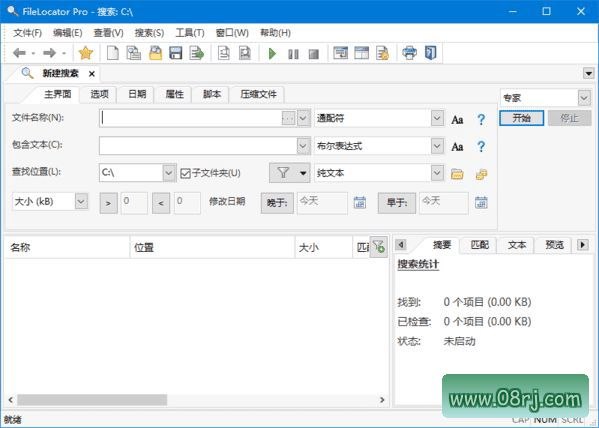Toggle the 晚于 date filter button

coord(277,203)
